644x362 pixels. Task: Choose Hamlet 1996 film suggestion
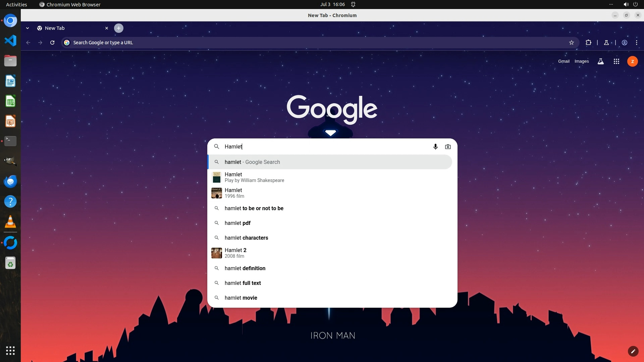point(235,193)
